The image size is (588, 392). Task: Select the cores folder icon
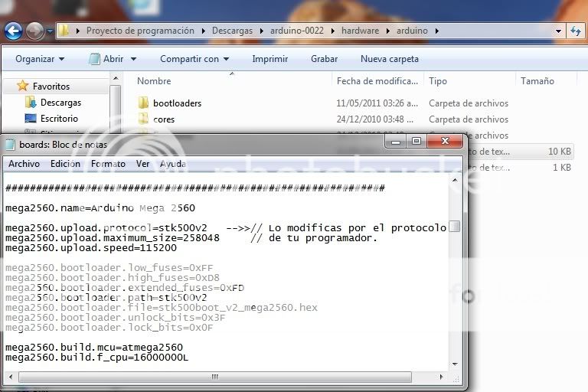pyautogui.click(x=143, y=119)
